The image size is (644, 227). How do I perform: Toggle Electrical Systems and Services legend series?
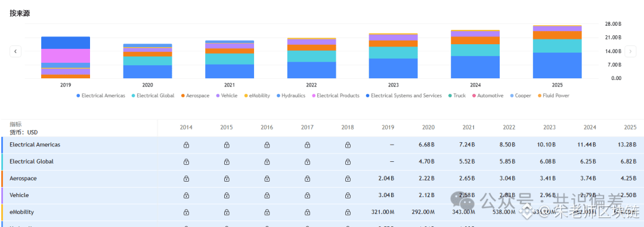(x=403, y=96)
